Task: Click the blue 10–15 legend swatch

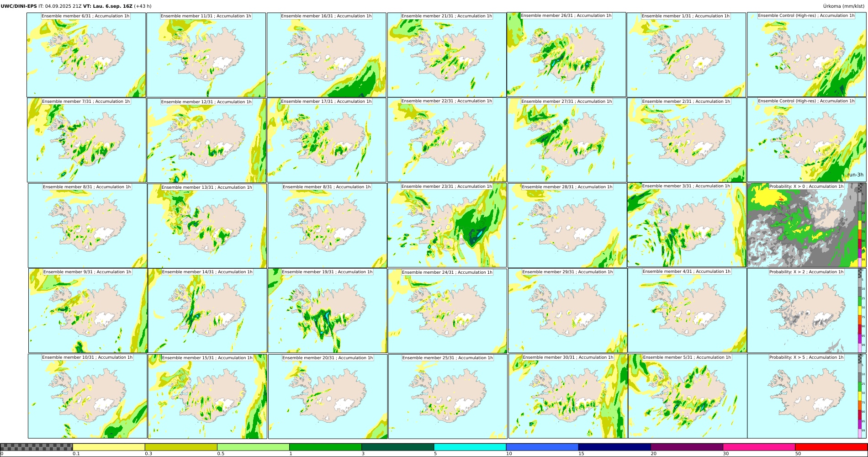Action: pyautogui.click(x=542, y=447)
